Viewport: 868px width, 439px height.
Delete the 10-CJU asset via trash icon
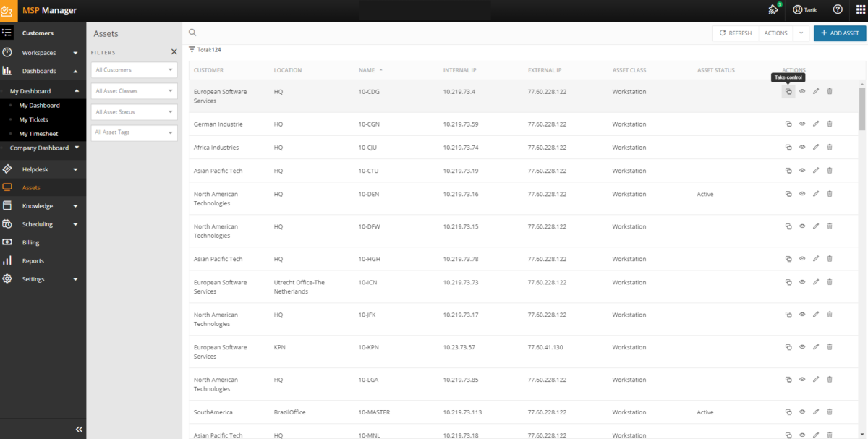830,147
